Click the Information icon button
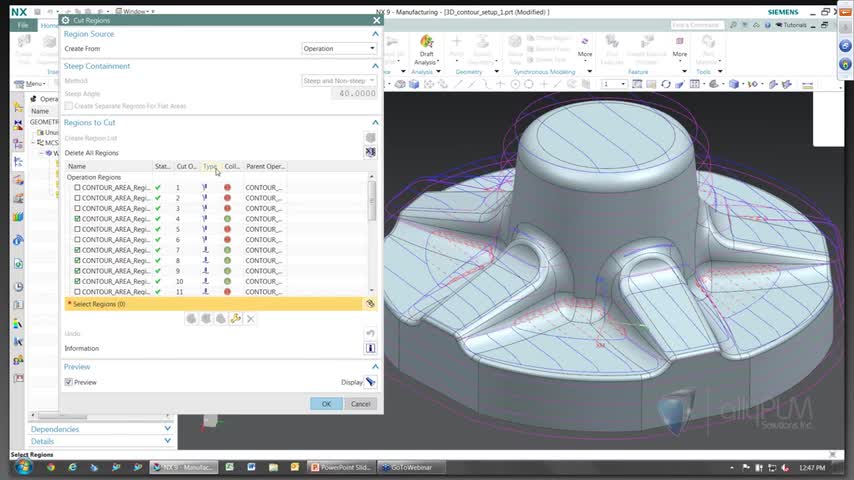Viewport: 854px width, 480px height. coord(370,348)
